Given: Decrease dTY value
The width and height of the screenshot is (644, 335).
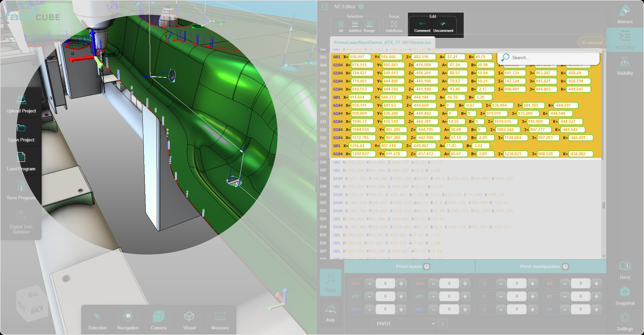Looking at the screenshot, I should click(370, 297).
